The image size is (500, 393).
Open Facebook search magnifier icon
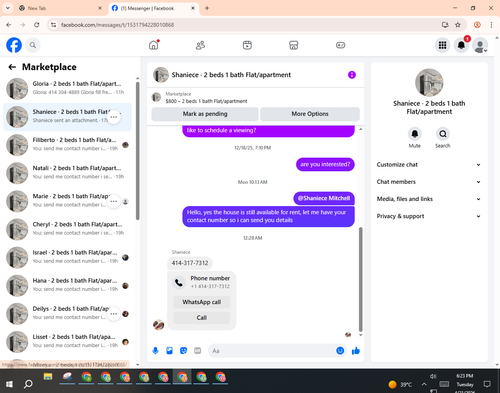[x=33, y=45]
